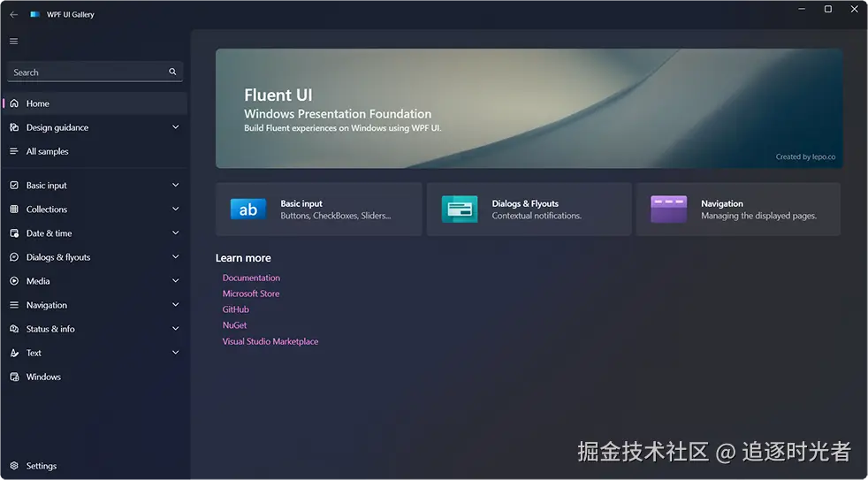The image size is (868, 480).
Task: Click 'Managing the displayed pages.' description
Action: point(759,216)
